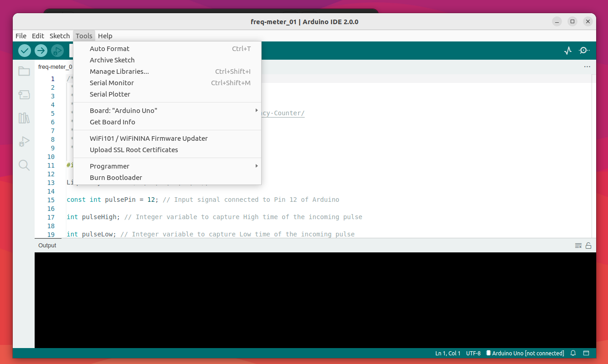The image size is (608, 364).
Task: Select Upload SSL Root Certificates
Action: (167, 150)
